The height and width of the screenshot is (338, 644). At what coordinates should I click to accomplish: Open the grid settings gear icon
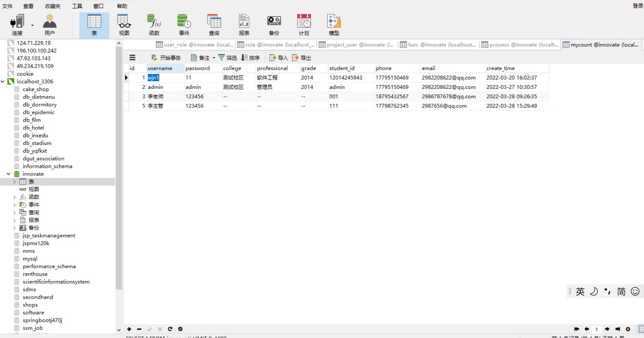coord(628,329)
